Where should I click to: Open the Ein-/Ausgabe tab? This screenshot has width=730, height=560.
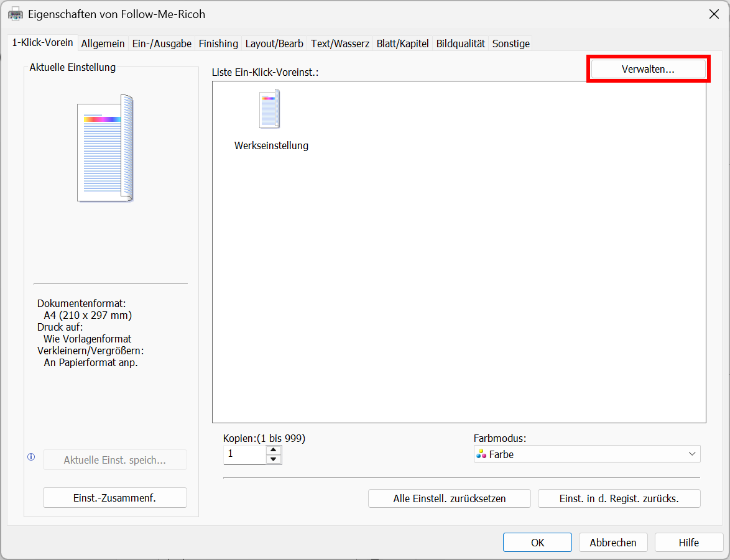click(x=162, y=44)
